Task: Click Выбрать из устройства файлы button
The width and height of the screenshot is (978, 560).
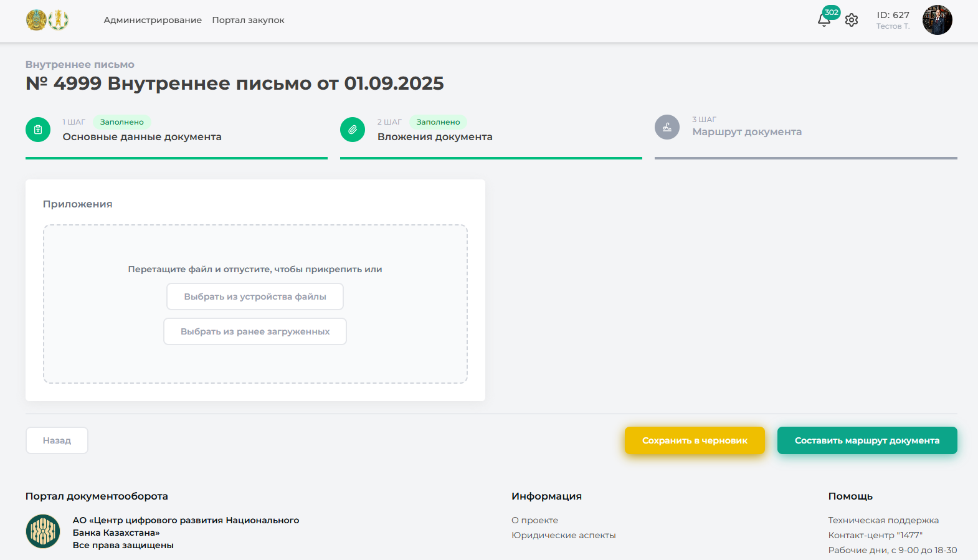Action: coord(255,297)
